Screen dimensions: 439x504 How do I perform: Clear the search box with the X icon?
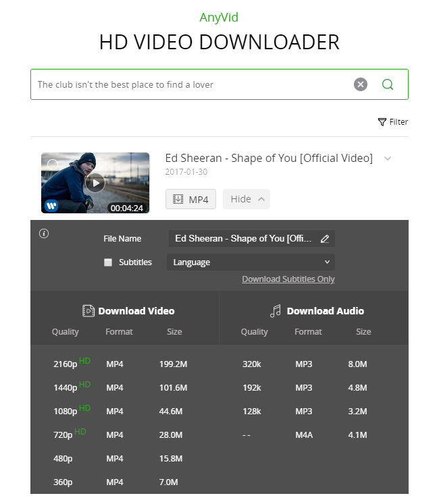pos(361,84)
